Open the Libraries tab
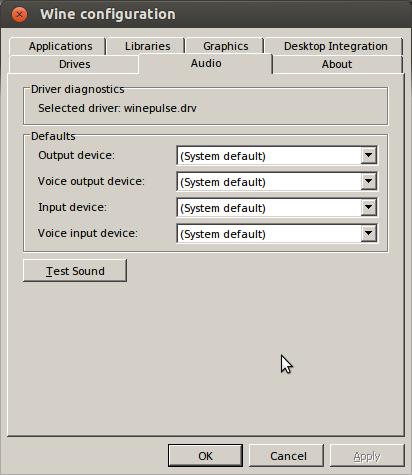Viewport: 412px width, 475px height. 146,46
